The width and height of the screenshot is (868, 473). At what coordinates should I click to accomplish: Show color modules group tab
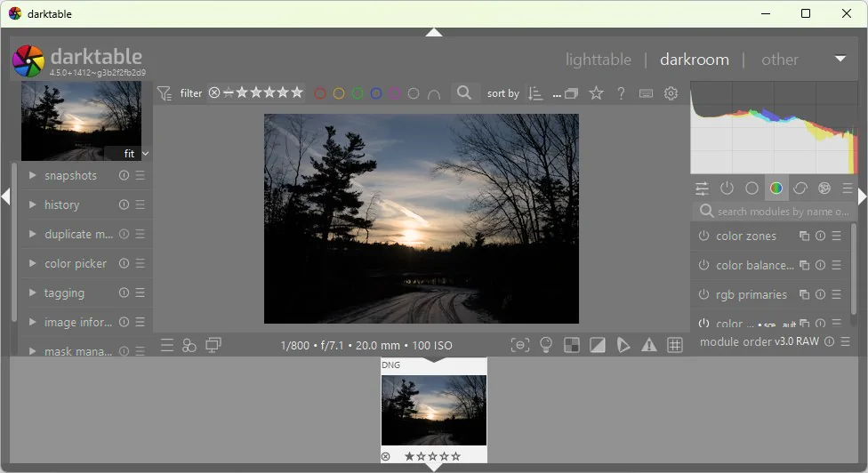coord(776,188)
